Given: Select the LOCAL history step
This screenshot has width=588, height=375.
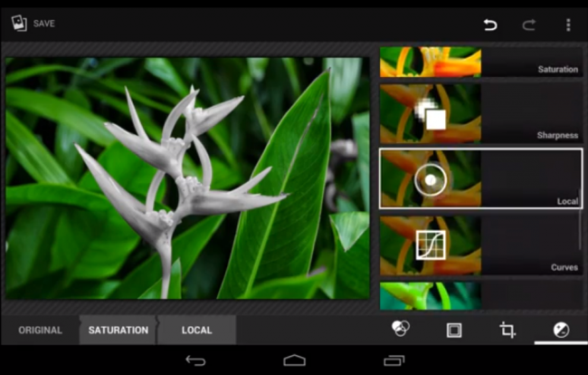Looking at the screenshot, I should coord(196,331).
